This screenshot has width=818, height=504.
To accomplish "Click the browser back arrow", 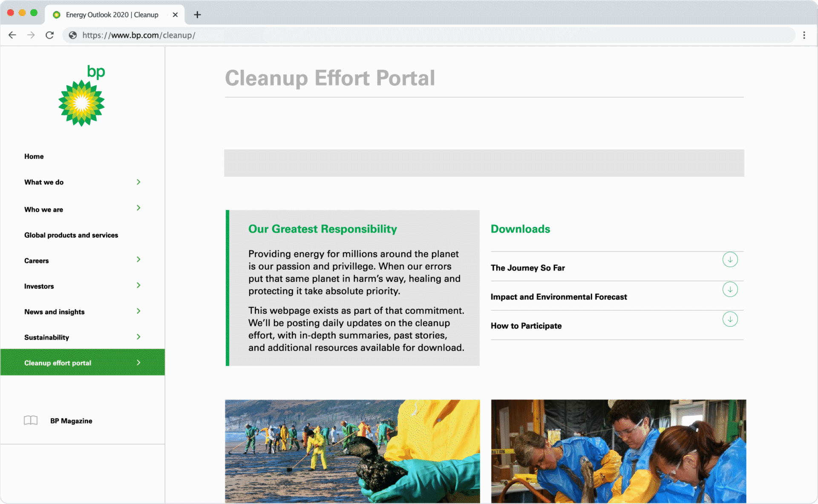I will pyautogui.click(x=12, y=35).
